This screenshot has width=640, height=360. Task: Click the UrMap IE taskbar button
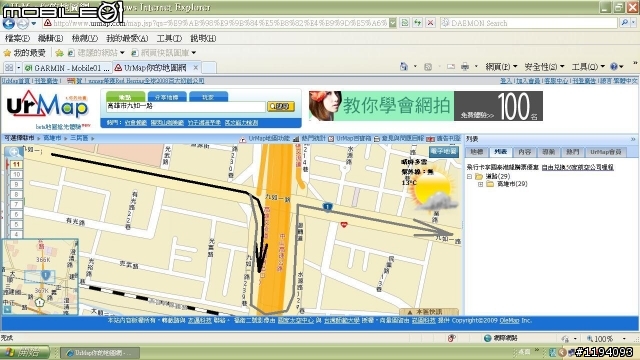[x=100, y=353]
